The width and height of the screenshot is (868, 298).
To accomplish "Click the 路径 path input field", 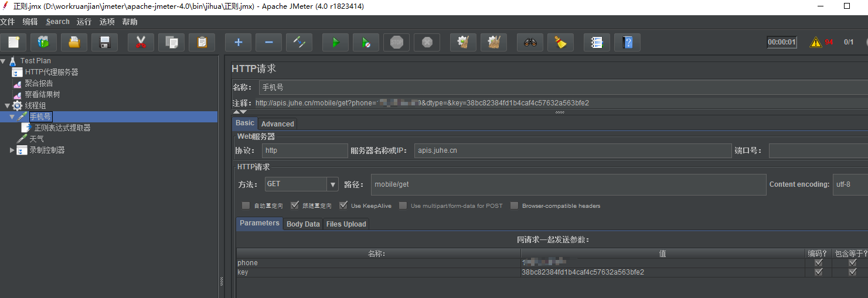I will click(x=569, y=184).
